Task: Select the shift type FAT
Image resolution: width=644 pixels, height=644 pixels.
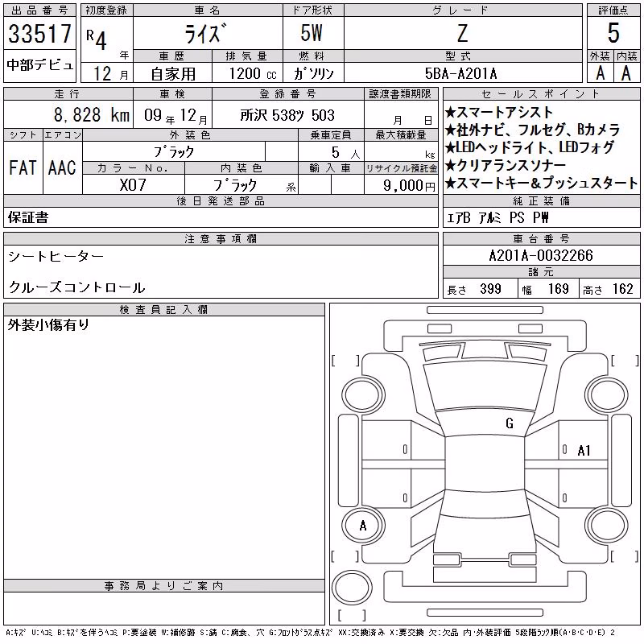Action: click(x=23, y=167)
